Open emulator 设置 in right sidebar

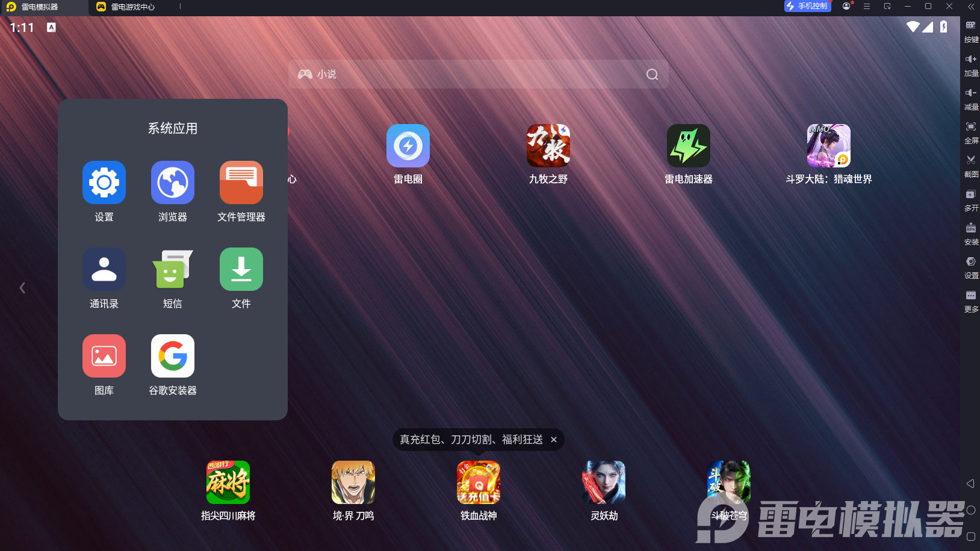pyautogui.click(x=971, y=267)
